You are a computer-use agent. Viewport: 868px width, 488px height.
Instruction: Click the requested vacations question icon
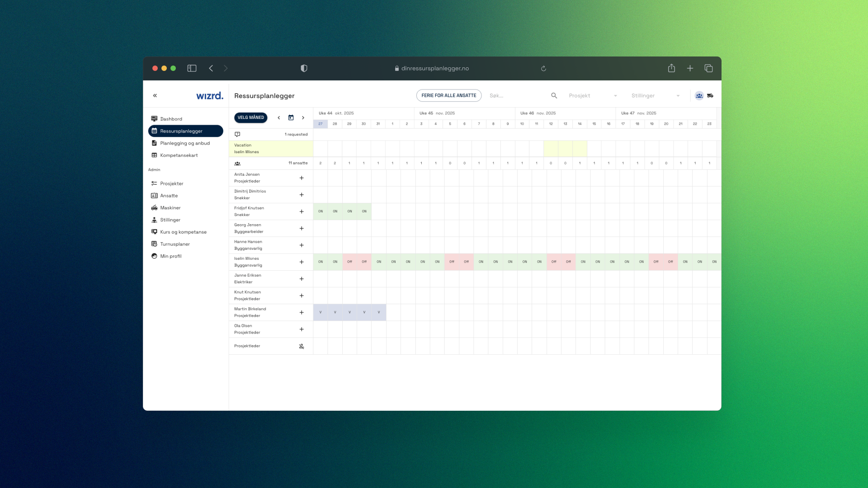click(x=237, y=135)
